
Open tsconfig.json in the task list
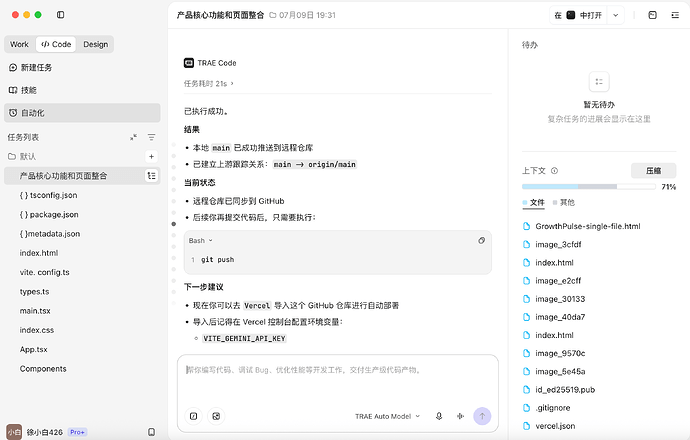point(48,195)
